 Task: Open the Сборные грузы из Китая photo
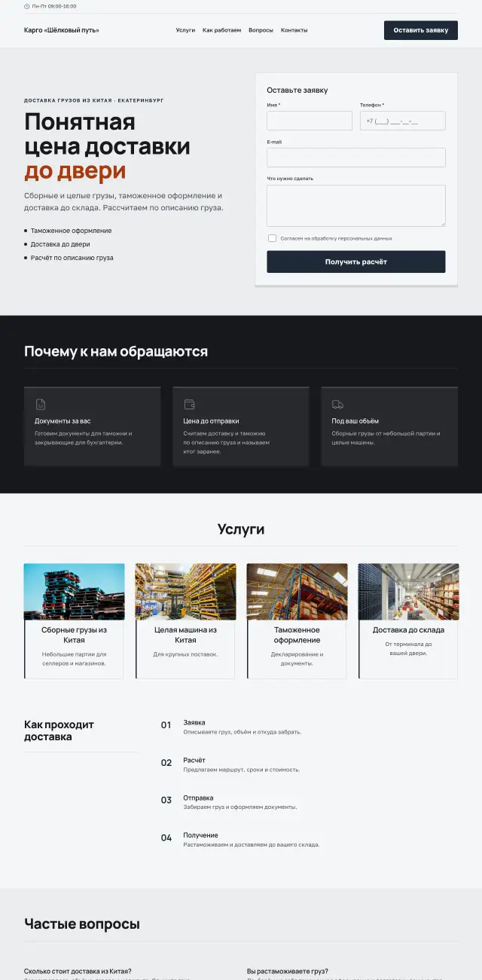(x=74, y=592)
